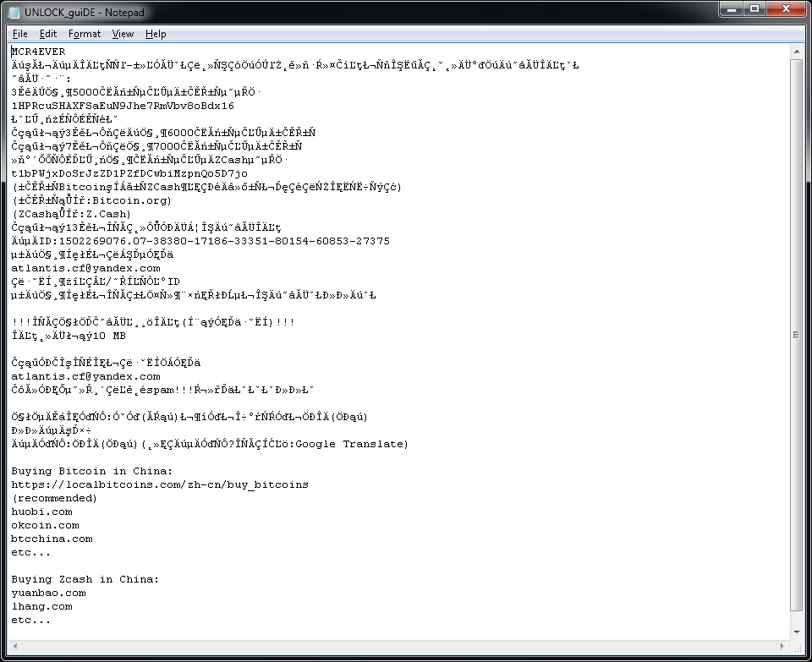Click the horizontal scrollbar right arrow
The width and height of the screenshot is (812, 662).
pyautogui.click(x=782, y=646)
